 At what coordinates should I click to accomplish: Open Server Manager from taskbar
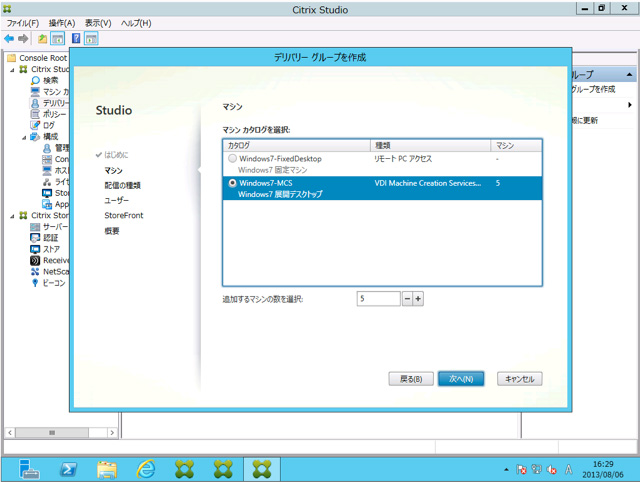click(29, 469)
